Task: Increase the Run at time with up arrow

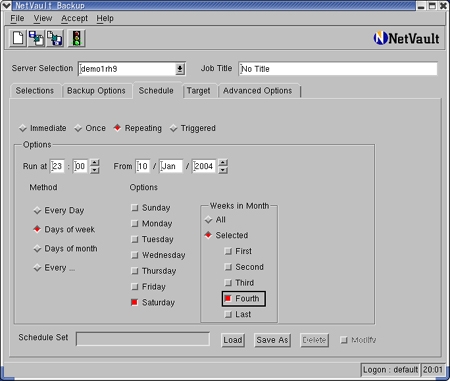Action: coord(95,163)
